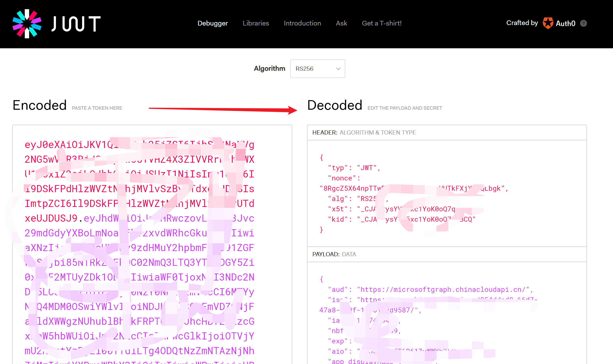This screenshot has height=364, width=613.
Task: Click the JWT wordmark in header
Action: point(76,24)
